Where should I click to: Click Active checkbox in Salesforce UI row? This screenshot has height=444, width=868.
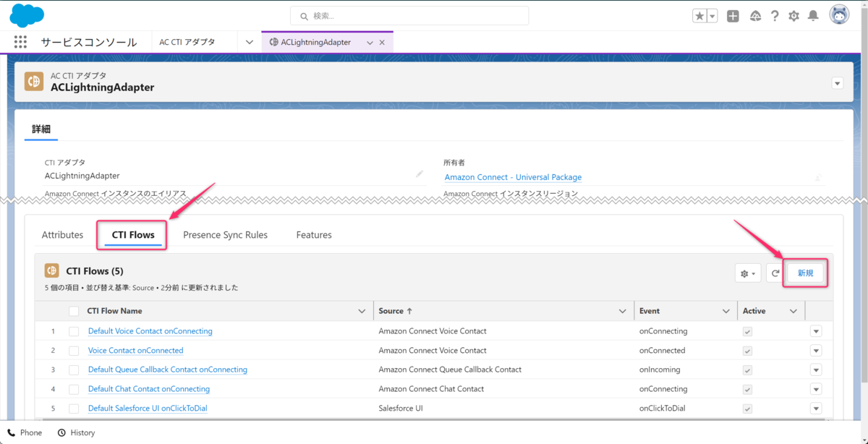tap(747, 409)
